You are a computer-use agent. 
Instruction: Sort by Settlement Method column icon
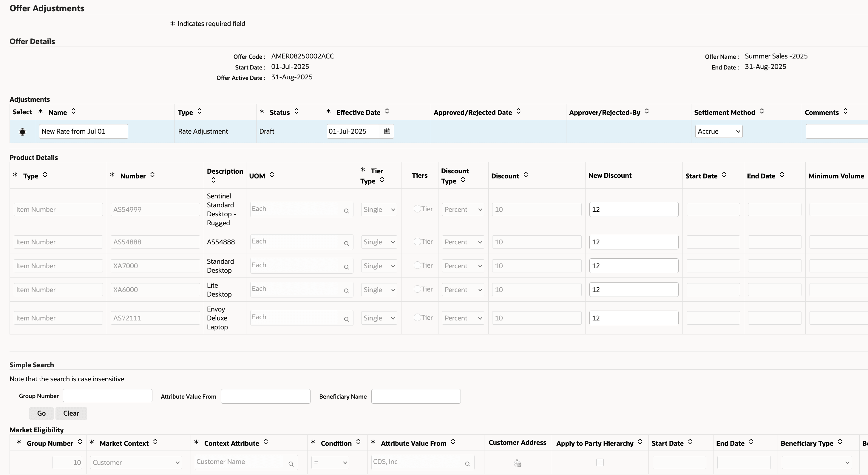(x=762, y=111)
